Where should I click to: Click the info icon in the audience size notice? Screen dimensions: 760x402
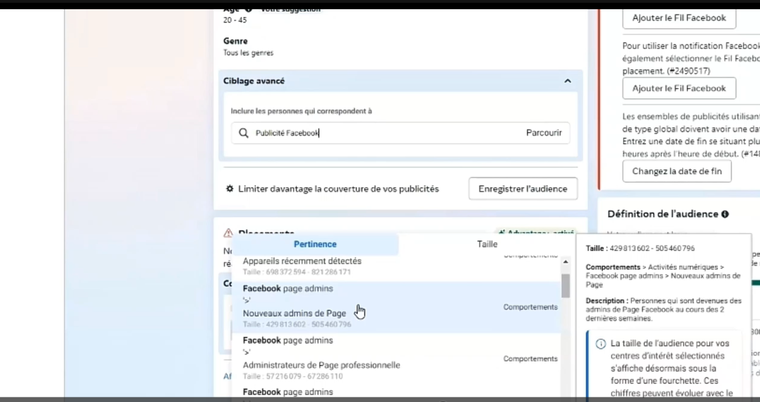pyautogui.click(x=601, y=344)
